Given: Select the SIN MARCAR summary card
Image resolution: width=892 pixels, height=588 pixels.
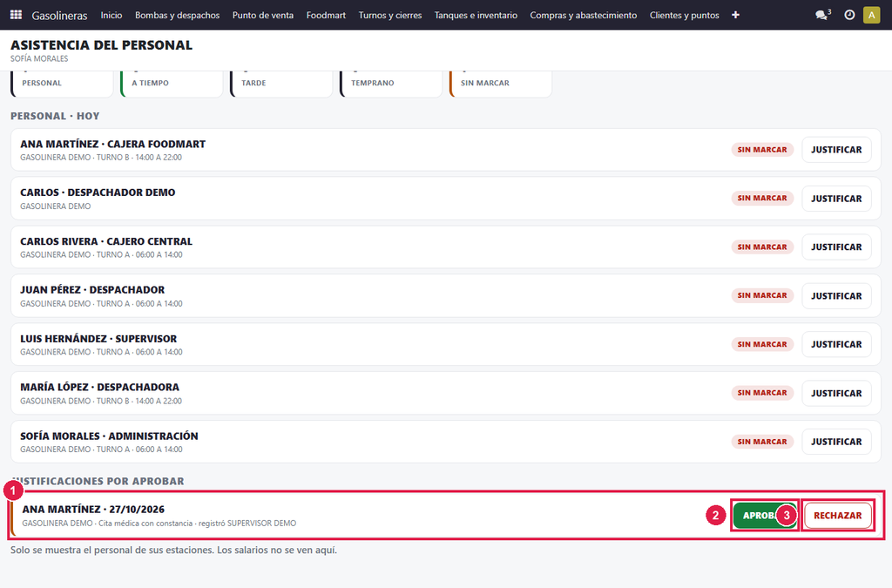Looking at the screenshot, I should (501, 84).
